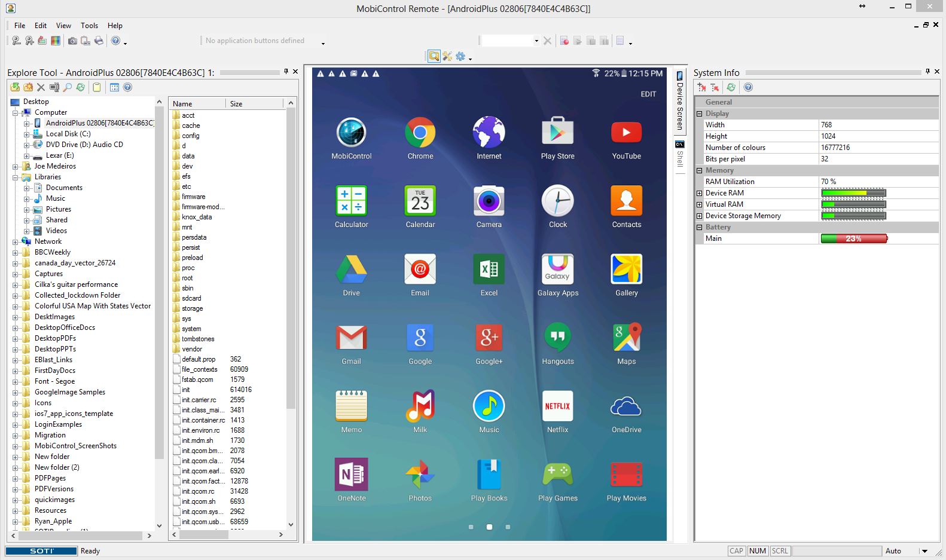Open Chrome app on device screen
Viewport: 946px width, 560px height.
(420, 139)
